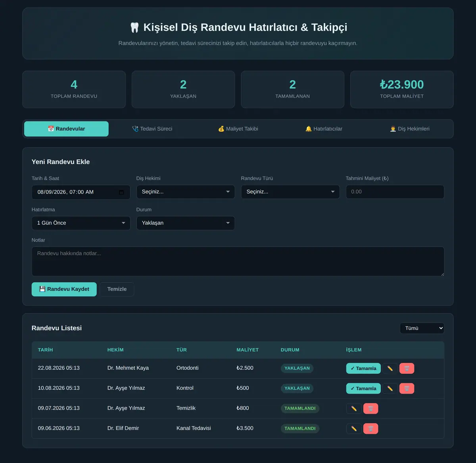Select the Tamamlanan stat card
Image resolution: width=476 pixels, height=463 pixels.
(293, 90)
